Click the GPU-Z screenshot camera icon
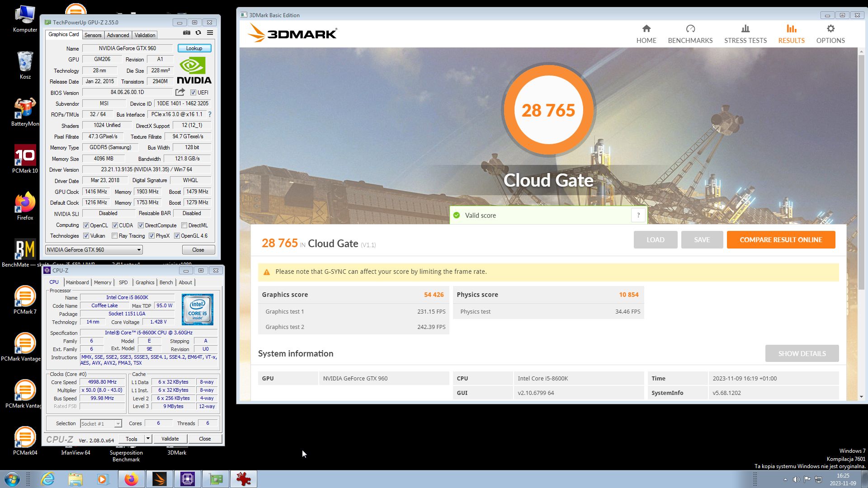 pos(187,33)
